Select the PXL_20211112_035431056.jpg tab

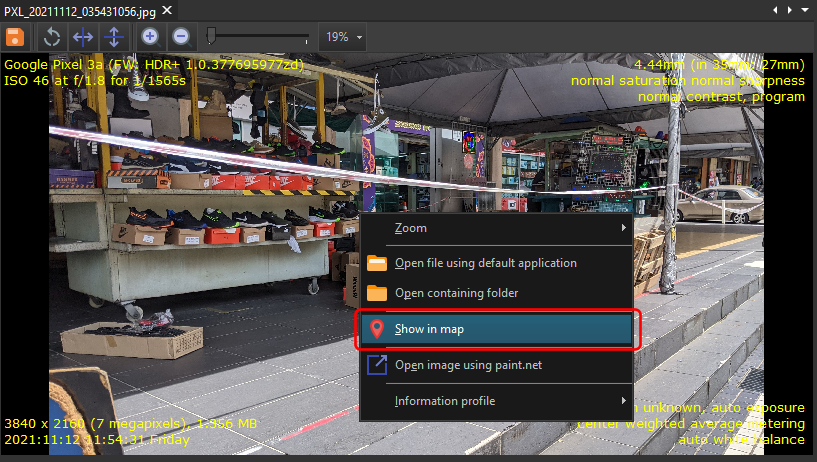click(x=79, y=9)
